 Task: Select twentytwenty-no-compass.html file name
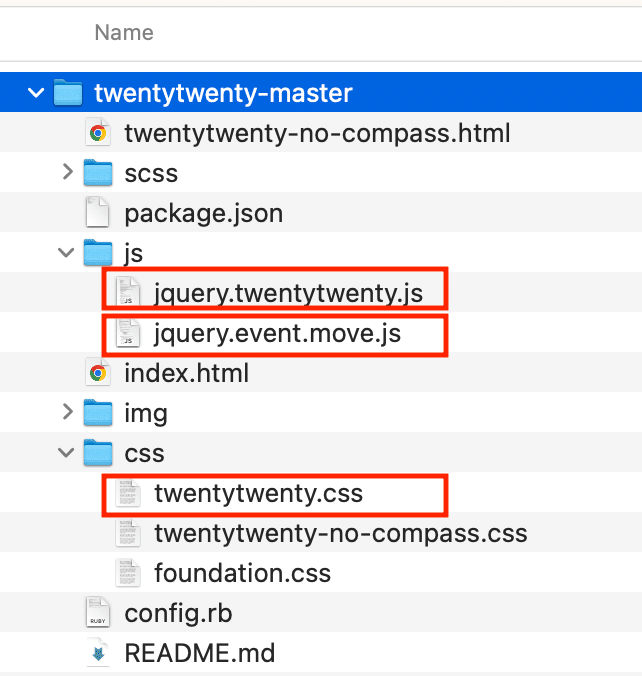[317, 133]
